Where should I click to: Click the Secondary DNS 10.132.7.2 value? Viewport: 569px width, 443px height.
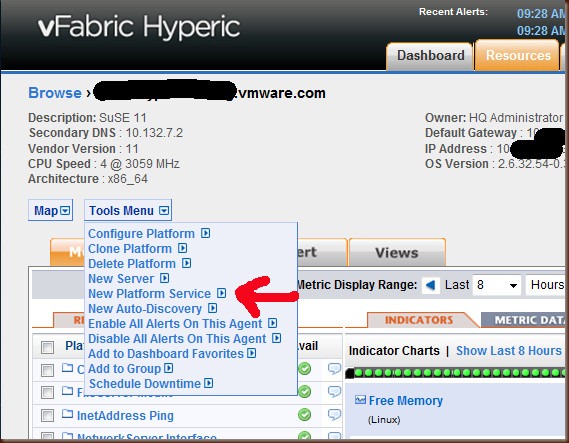coord(154,133)
